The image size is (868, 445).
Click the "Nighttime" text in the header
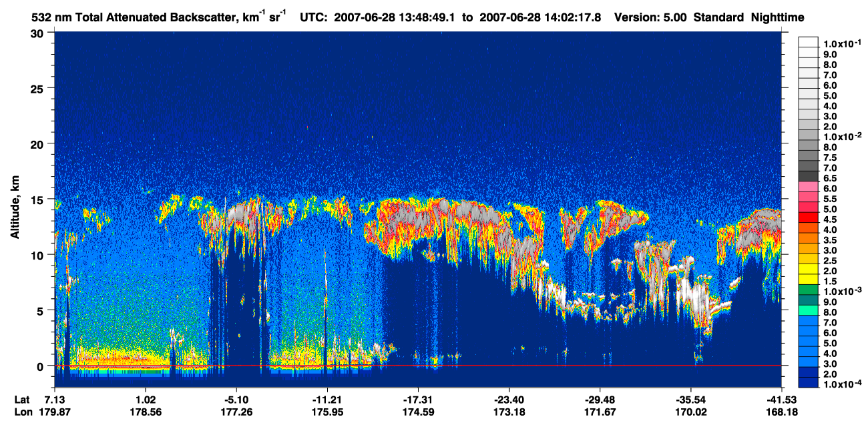[x=777, y=18]
